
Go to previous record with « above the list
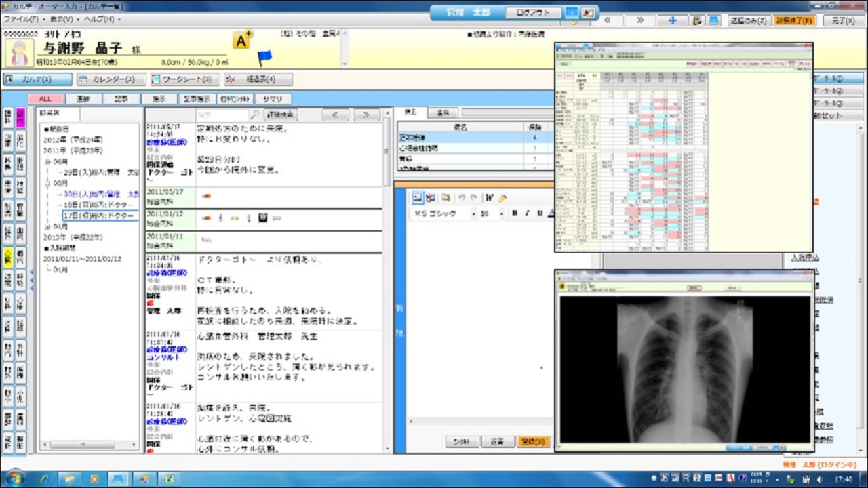tap(334, 115)
